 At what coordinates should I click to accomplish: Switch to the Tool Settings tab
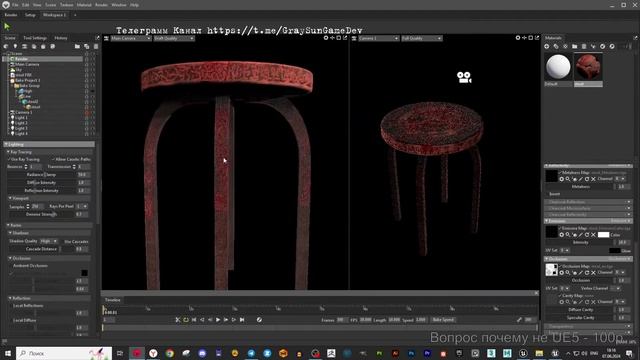(35, 38)
